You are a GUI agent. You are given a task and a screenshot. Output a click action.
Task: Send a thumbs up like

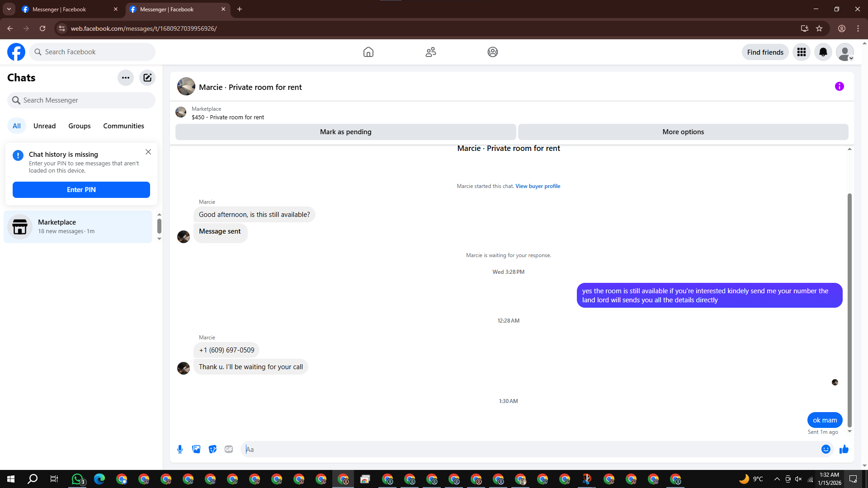tap(844, 449)
